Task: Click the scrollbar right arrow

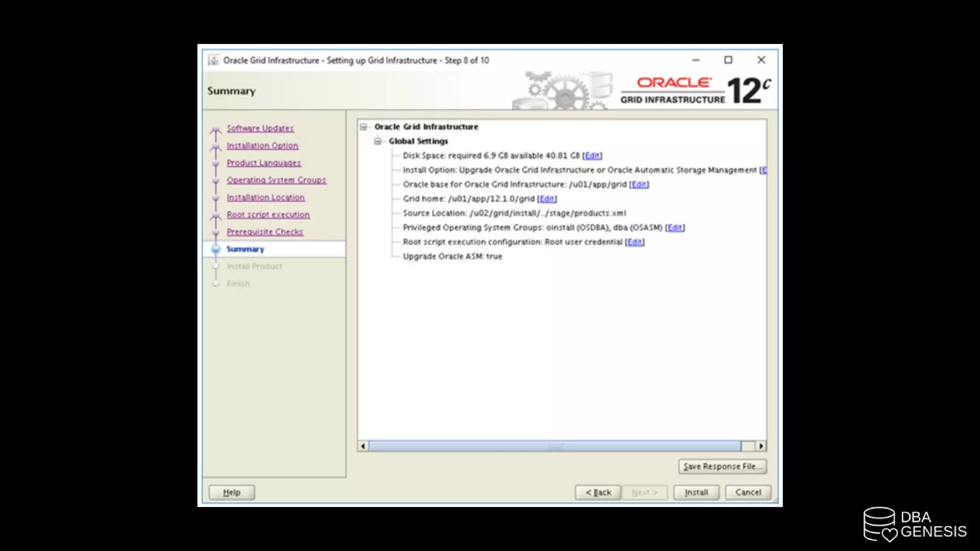Action: 761,446
